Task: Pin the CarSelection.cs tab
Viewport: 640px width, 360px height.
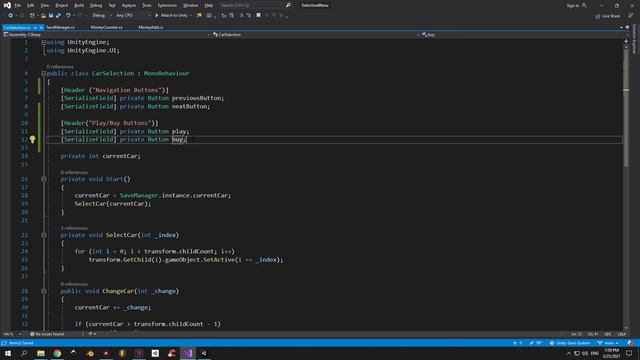Action: (35, 27)
